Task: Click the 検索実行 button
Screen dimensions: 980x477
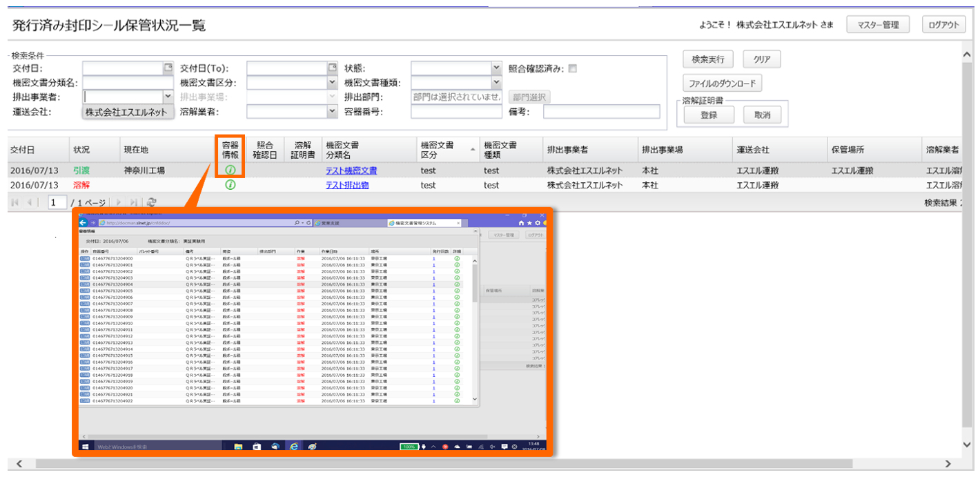Action: pos(708,59)
